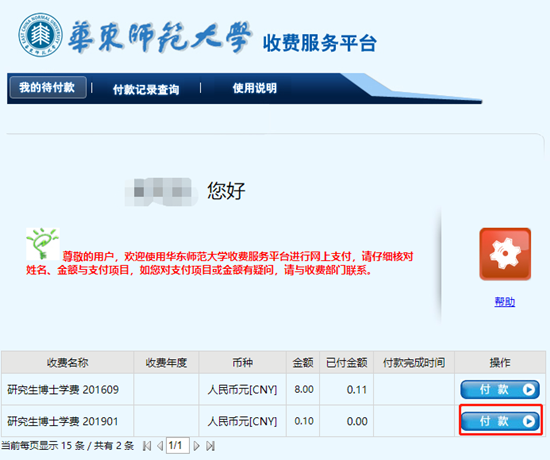The image size is (550, 460).
Task: Open the 我的待付款 tab
Action: tap(48, 87)
